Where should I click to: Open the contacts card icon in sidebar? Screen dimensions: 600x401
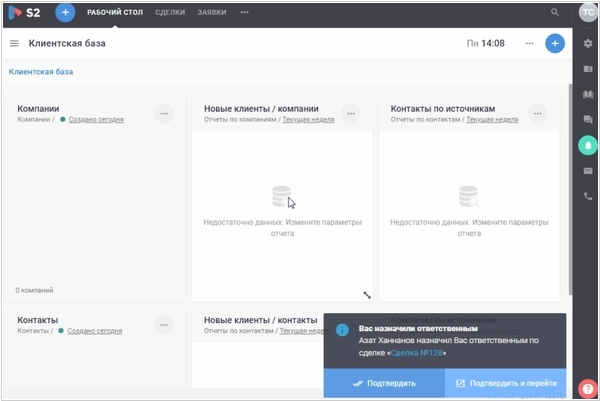(588, 69)
